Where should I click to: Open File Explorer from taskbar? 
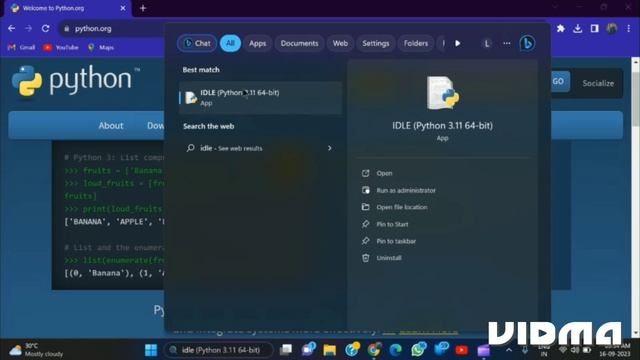pos(330,350)
